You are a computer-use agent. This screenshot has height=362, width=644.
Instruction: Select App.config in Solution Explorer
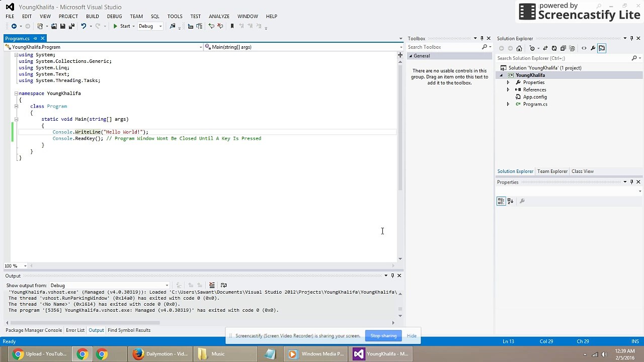point(534,97)
